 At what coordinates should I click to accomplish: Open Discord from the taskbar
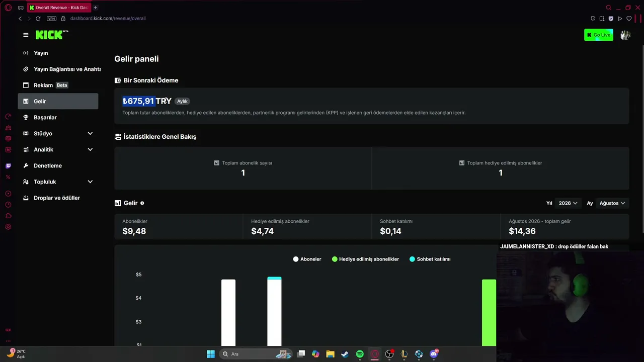[x=434, y=354]
